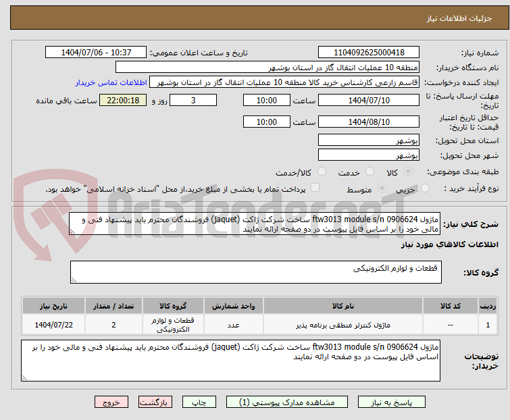Image resolution: width=510 pixels, height=420 pixels.
Task: Click the بازگشت back button
Action: coord(155,402)
